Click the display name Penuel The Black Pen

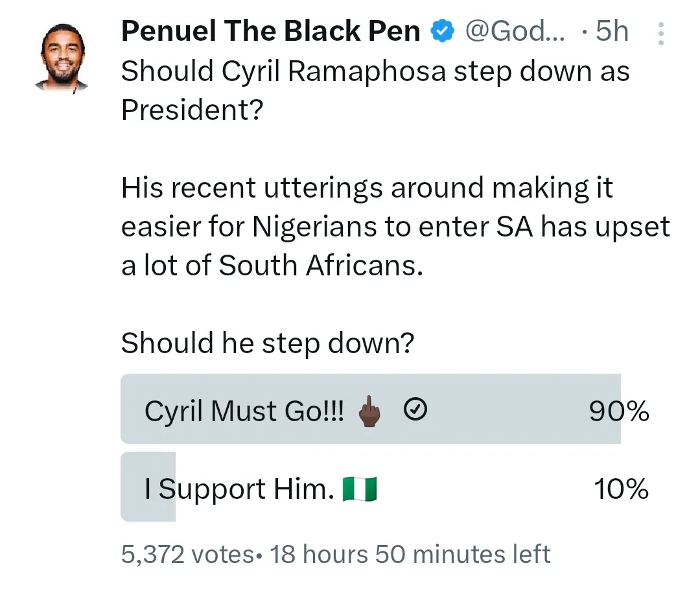[270, 31]
